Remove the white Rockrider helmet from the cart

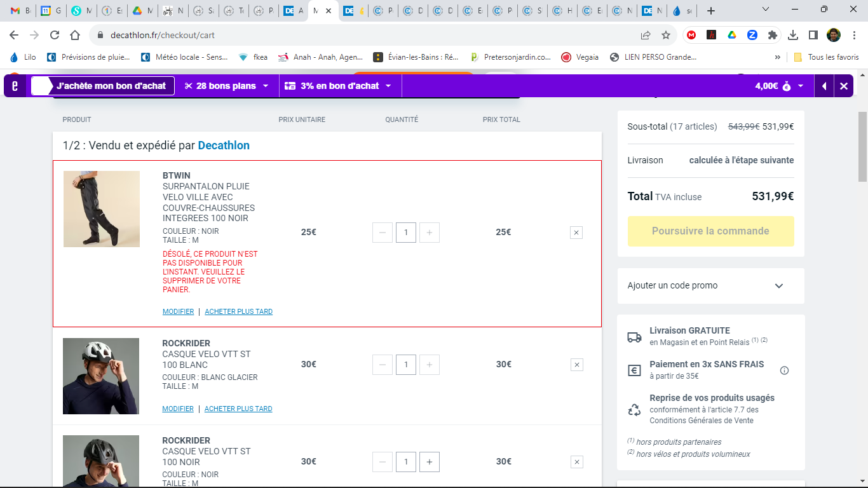tap(576, 365)
